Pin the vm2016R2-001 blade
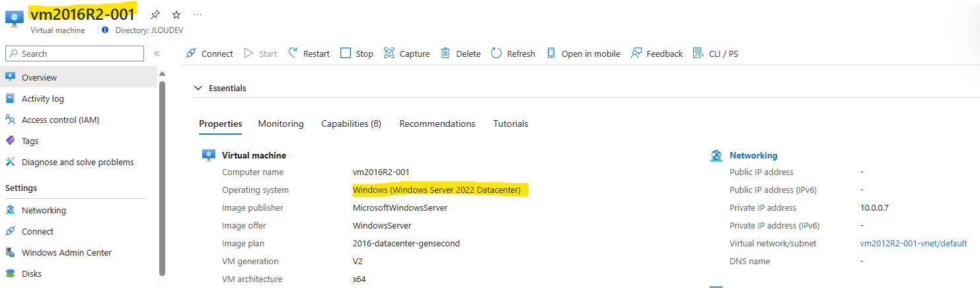 coord(155,14)
